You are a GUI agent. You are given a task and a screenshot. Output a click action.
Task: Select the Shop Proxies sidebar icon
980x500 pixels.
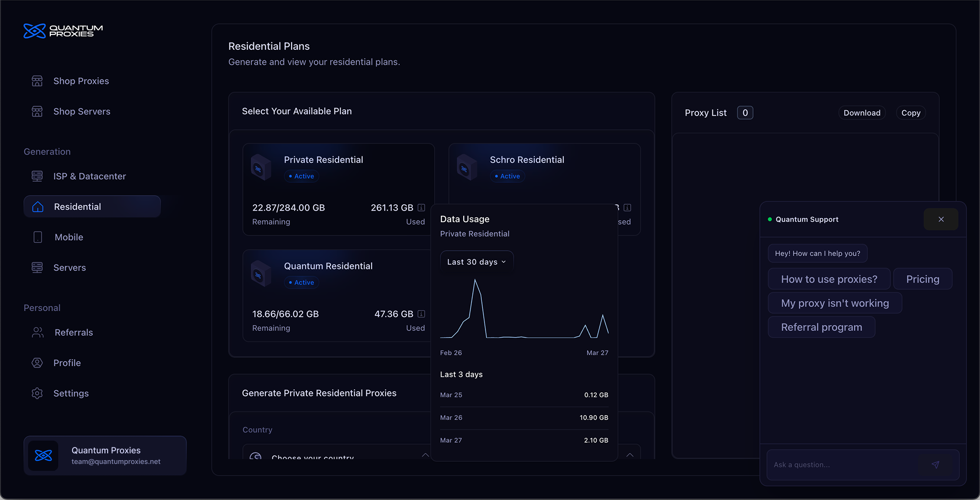coord(37,81)
